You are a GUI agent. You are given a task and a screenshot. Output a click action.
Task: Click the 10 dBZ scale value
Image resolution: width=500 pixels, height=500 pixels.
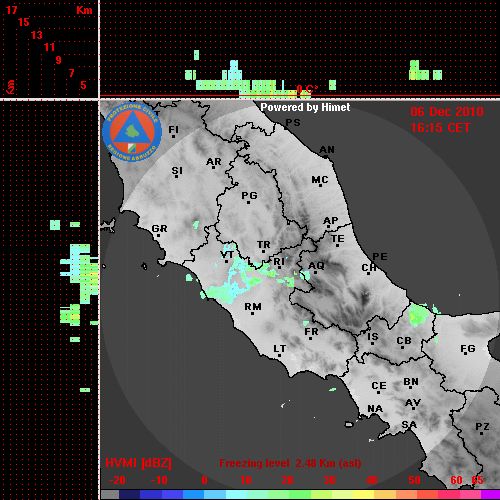click(246, 480)
